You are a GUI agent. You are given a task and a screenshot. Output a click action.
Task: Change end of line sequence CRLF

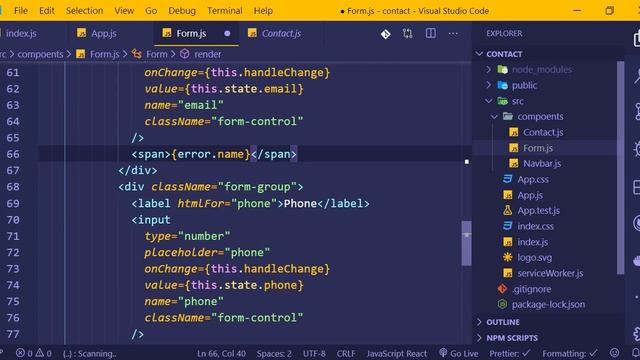click(346, 353)
